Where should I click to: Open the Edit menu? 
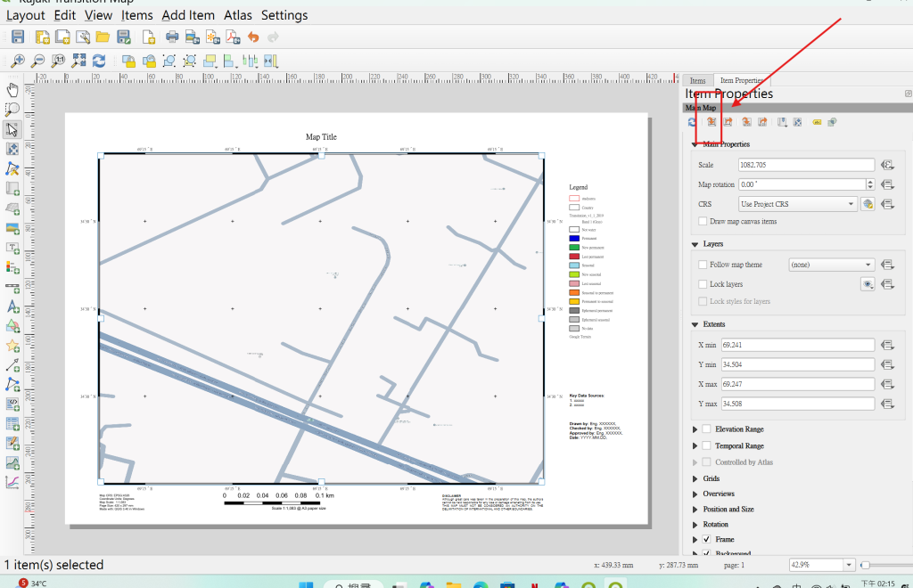[x=64, y=16]
